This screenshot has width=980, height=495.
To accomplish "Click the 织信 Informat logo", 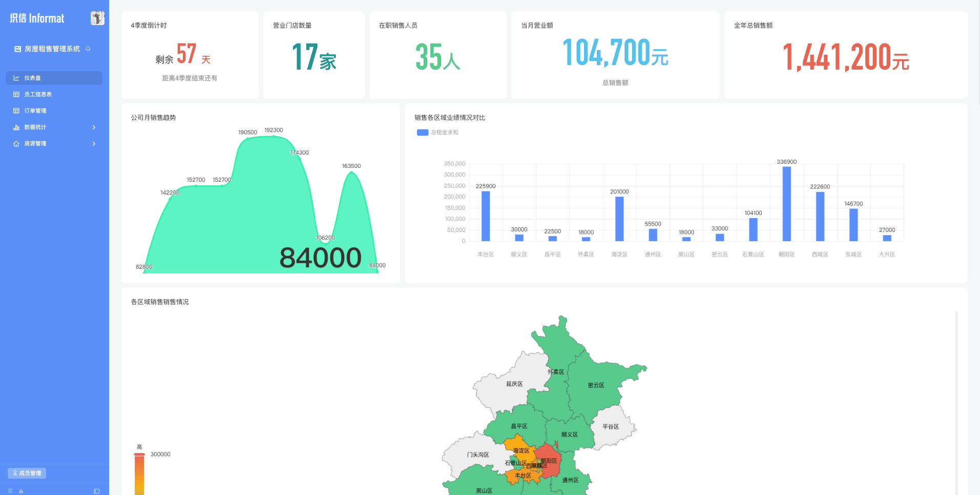I will 37,18.
